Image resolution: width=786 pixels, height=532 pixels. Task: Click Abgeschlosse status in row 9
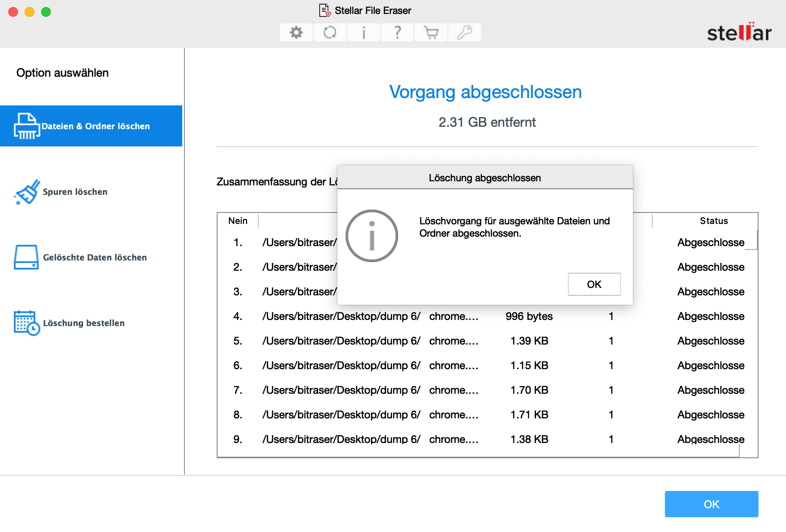click(x=711, y=439)
